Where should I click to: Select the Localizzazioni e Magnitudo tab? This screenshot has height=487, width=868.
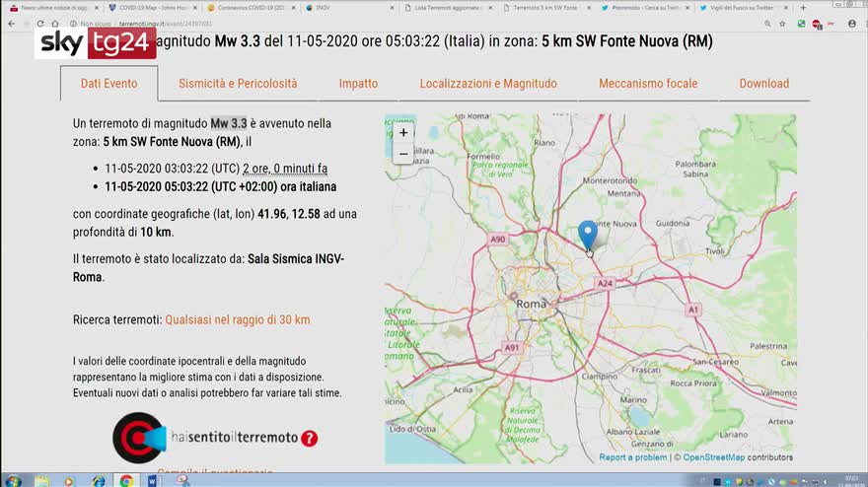(488, 84)
